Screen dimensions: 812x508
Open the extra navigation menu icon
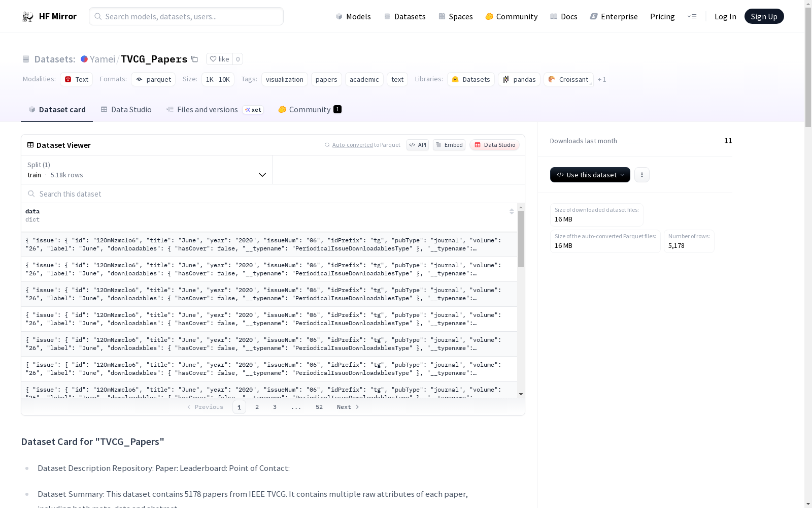coord(692,16)
